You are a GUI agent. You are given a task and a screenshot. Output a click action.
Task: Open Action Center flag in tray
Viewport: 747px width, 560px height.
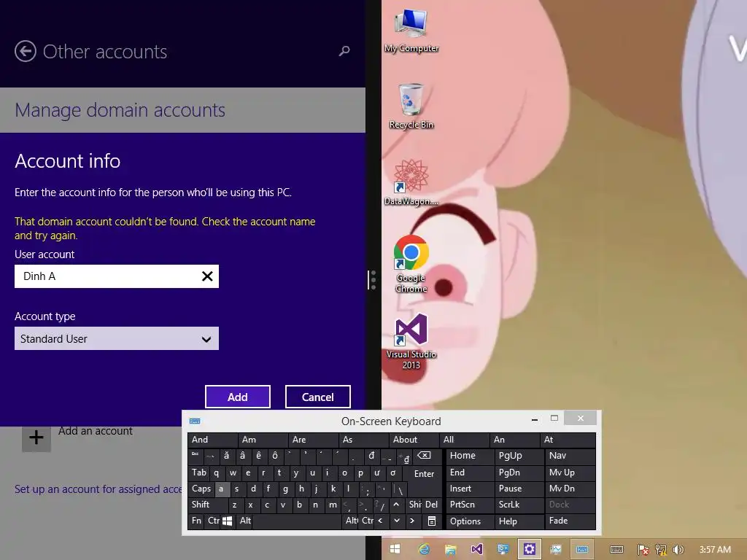point(643,550)
